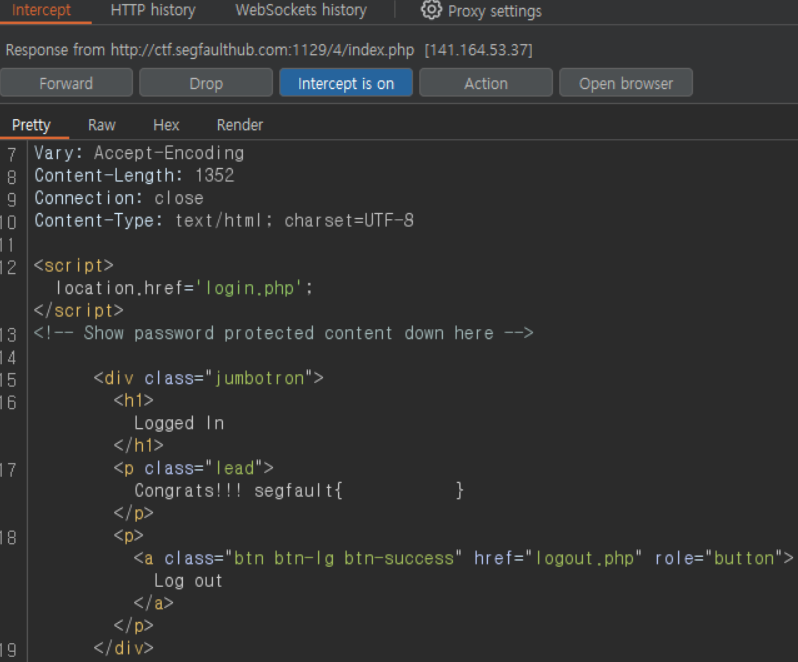Viewport: 798px width, 662px height.
Task: Click the Vary: Accept-Encoding header line
Action: click(139, 153)
